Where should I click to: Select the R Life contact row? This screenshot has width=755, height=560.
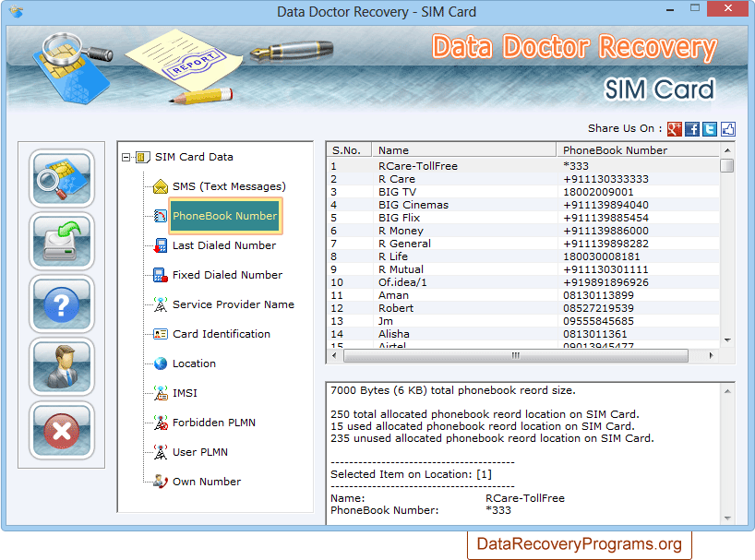click(x=523, y=256)
